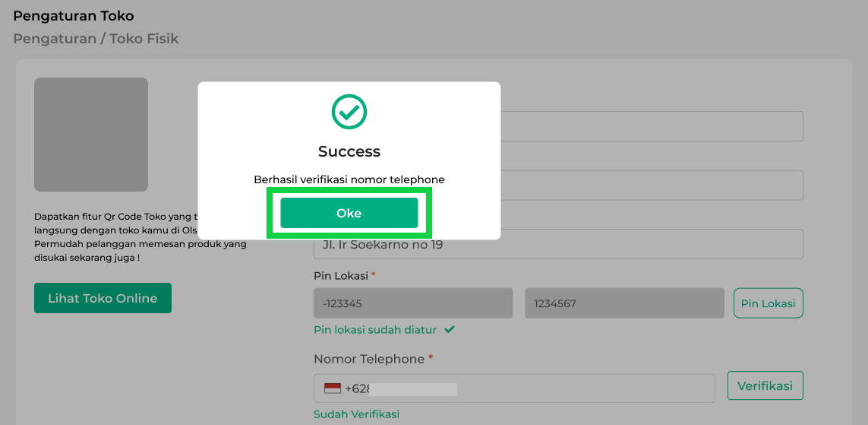Screen dimensions: 868x425
Task: Click the Sudah Verifikasi status text
Action: click(356, 414)
